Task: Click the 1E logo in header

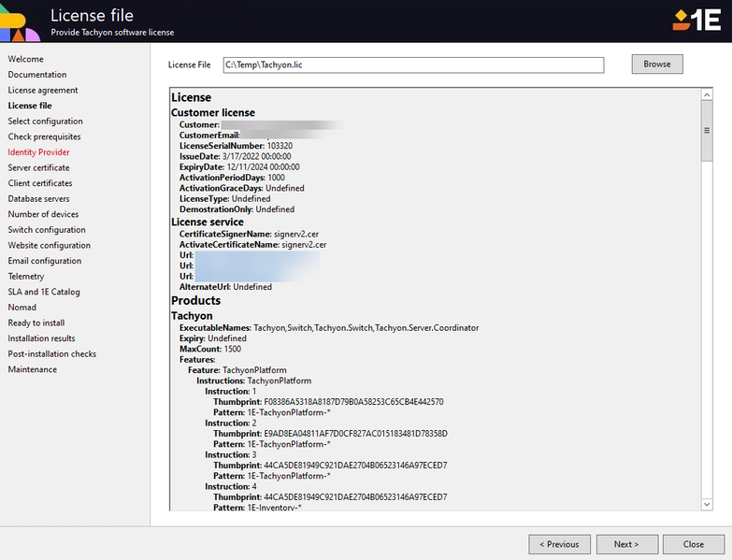Action: [x=696, y=20]
